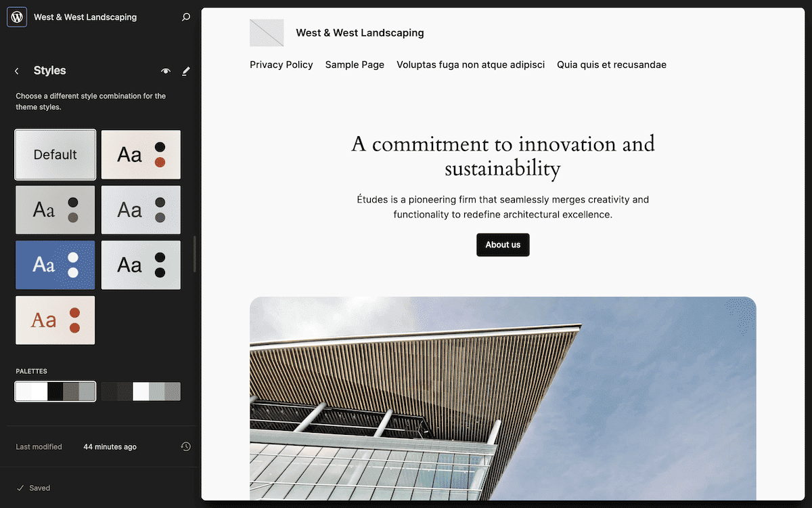The height and width of the screenshot is (508, 812).
Task: Open the WordPress admin via the W logo icon
Action: coord(16,16)
